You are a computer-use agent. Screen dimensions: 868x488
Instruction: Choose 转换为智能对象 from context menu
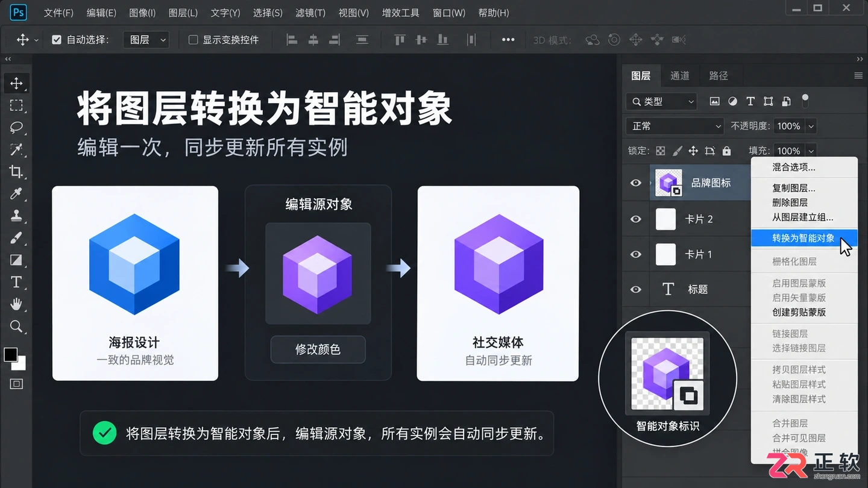[x=804, y=237]
